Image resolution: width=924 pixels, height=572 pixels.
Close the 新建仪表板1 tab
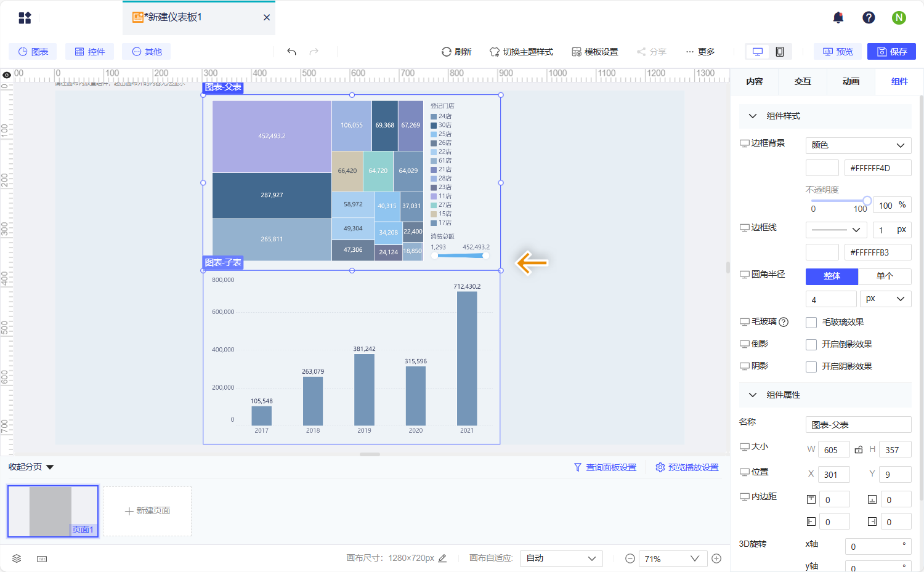click(x=267, y=18)
